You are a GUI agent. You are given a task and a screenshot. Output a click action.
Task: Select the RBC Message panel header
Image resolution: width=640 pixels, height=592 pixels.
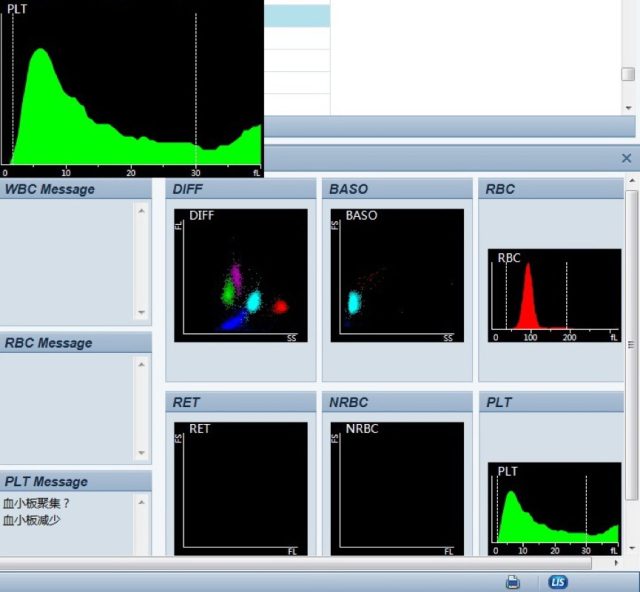tap(76, 343)
